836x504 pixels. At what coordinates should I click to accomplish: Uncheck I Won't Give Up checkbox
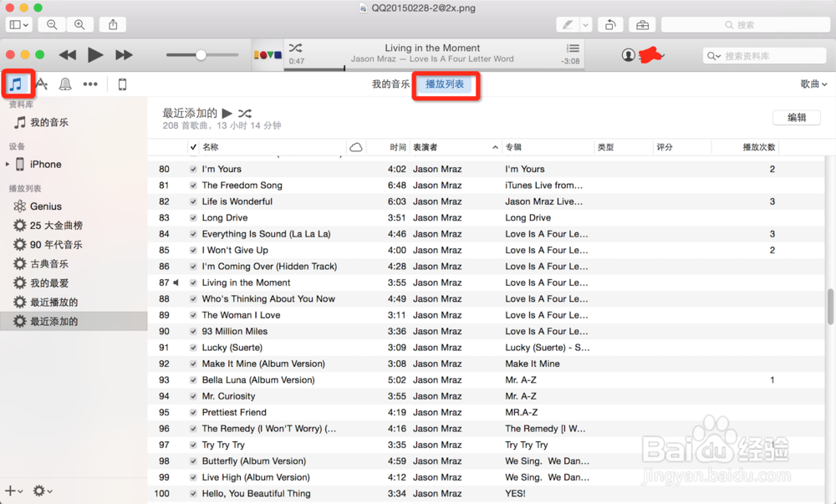point(193,251)
